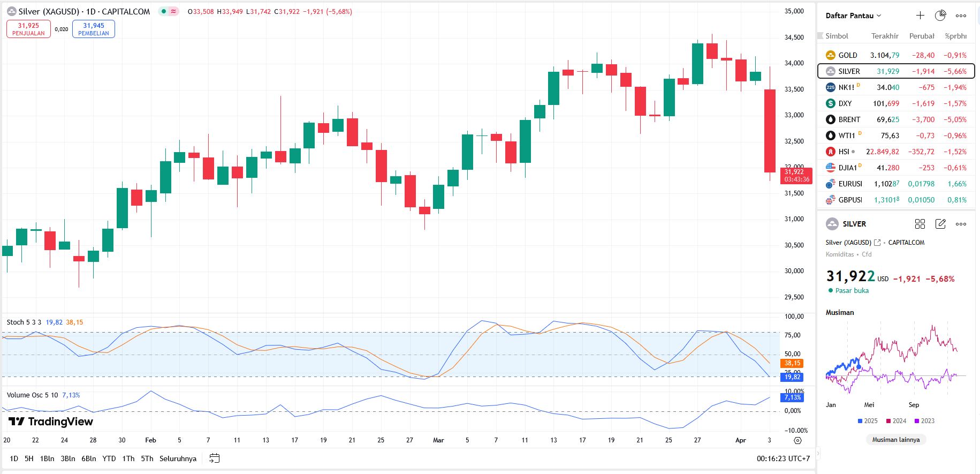The width and height of the screenshot is (980, 474).
Task: Open chart settings gear on time axis
Action: pos(797,440)
